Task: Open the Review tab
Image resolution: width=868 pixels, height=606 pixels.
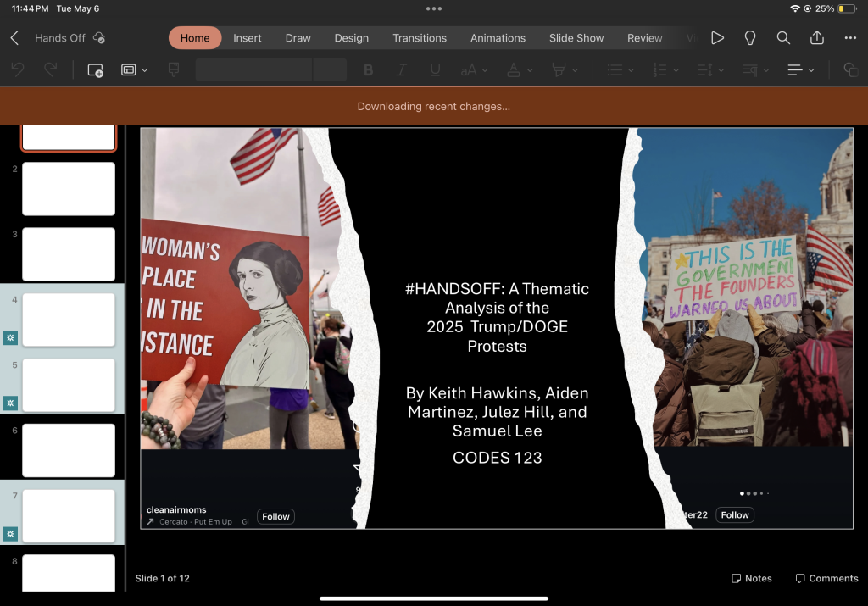Action: click(x=644, y=37)
